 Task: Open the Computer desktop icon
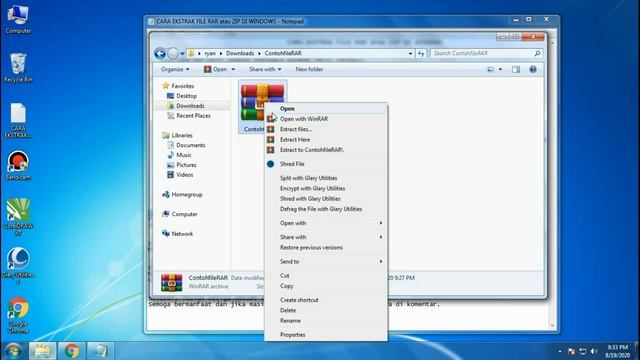18,19
